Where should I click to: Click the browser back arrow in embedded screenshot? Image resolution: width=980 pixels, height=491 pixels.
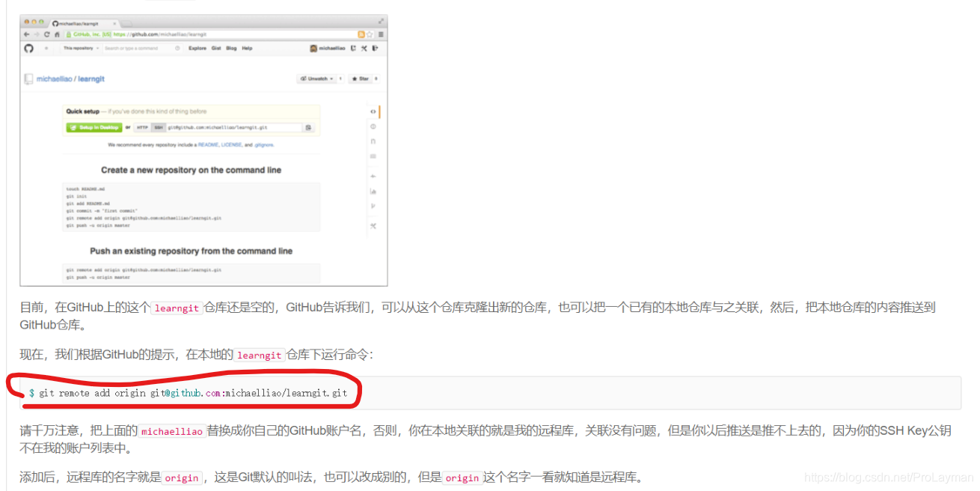(27, 34)
